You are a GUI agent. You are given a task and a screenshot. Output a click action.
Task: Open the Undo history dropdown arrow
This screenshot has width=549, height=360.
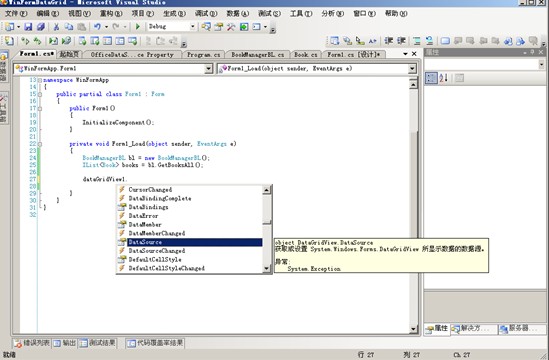click(106, 27)
